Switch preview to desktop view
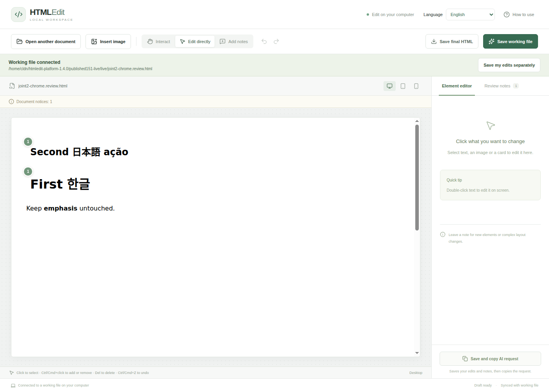Screen dimensions: 549x392 pos(389,86)
